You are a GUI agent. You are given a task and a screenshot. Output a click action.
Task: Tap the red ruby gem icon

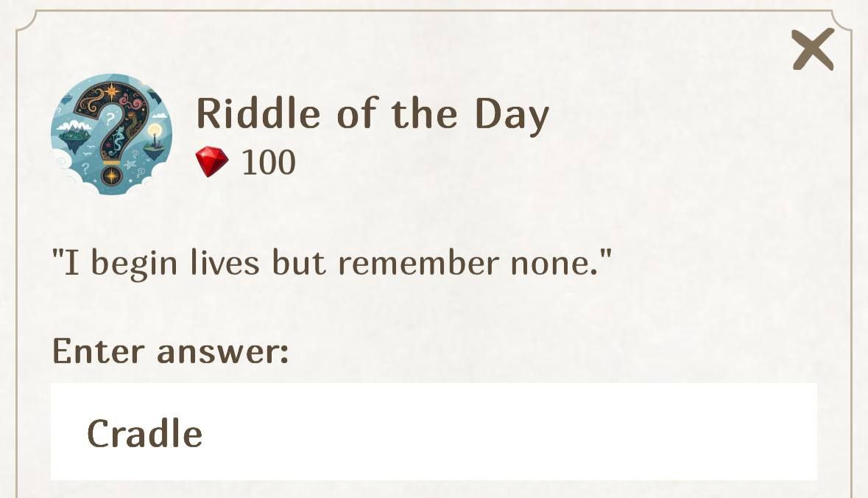click(x=212, y=162)
